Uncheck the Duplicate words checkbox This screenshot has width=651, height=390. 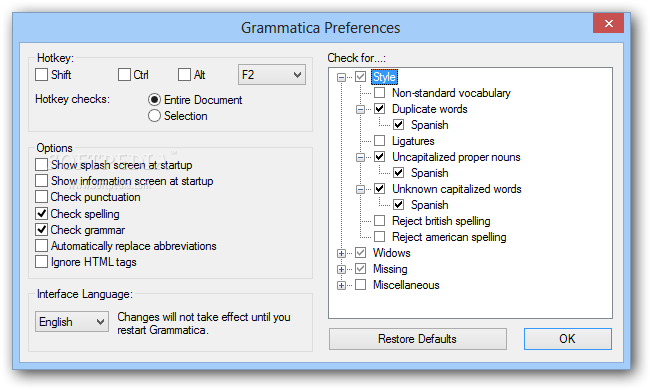coord(379,109)
